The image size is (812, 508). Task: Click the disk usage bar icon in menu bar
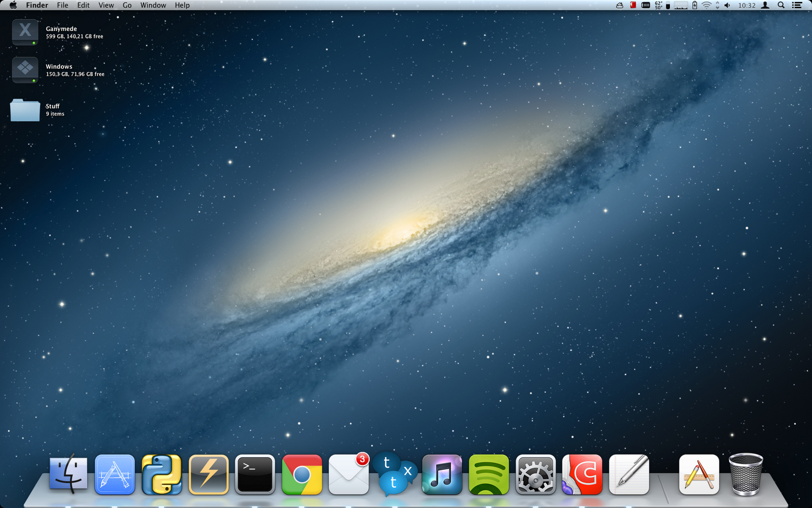coord(668,6)
